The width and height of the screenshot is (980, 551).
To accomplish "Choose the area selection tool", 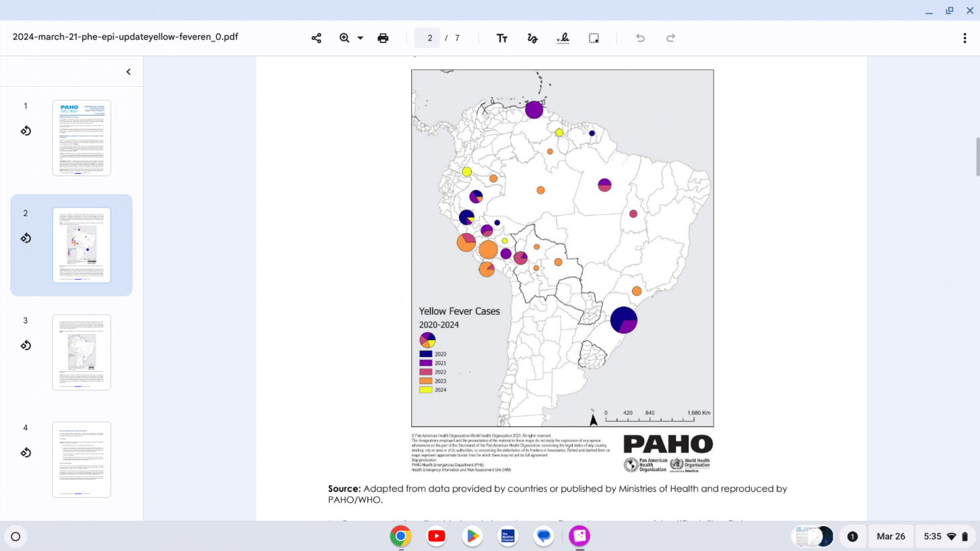I will [x=594, y=38].
